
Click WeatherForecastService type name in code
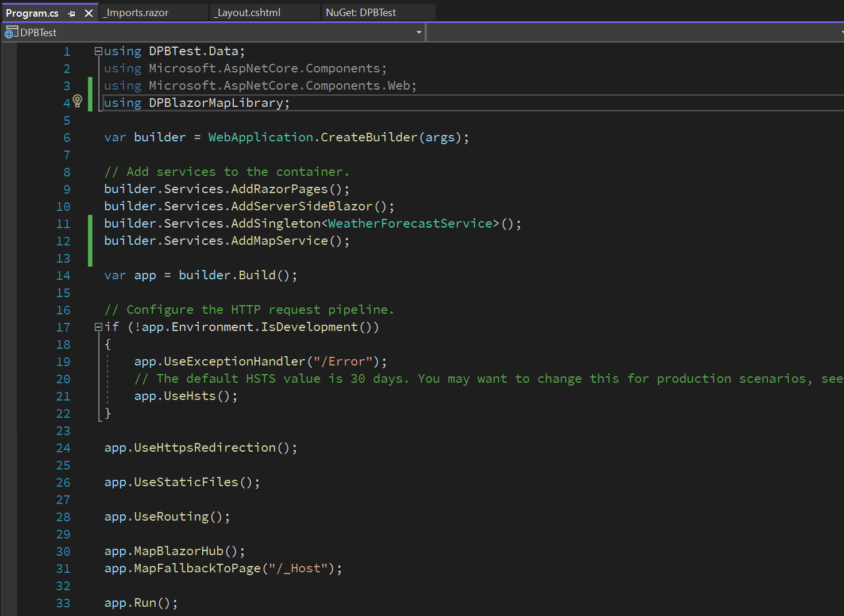click(x=410, y=224)
